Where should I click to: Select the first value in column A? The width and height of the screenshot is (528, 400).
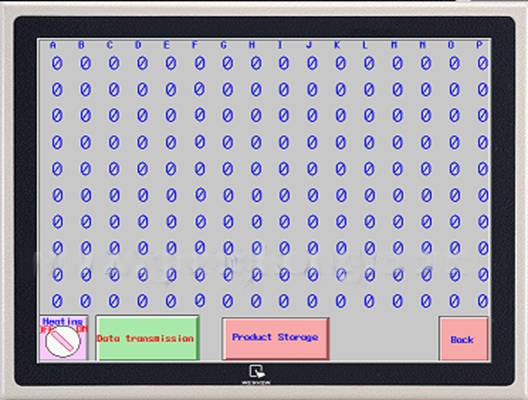57,63
